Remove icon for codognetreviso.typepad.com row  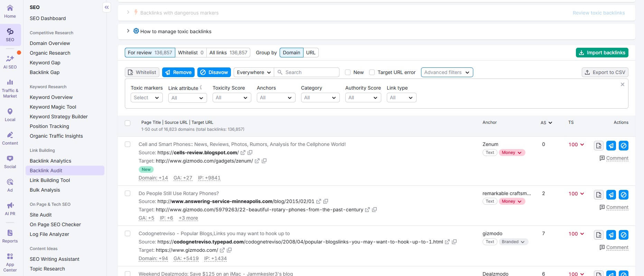click(x=611, y=235)
